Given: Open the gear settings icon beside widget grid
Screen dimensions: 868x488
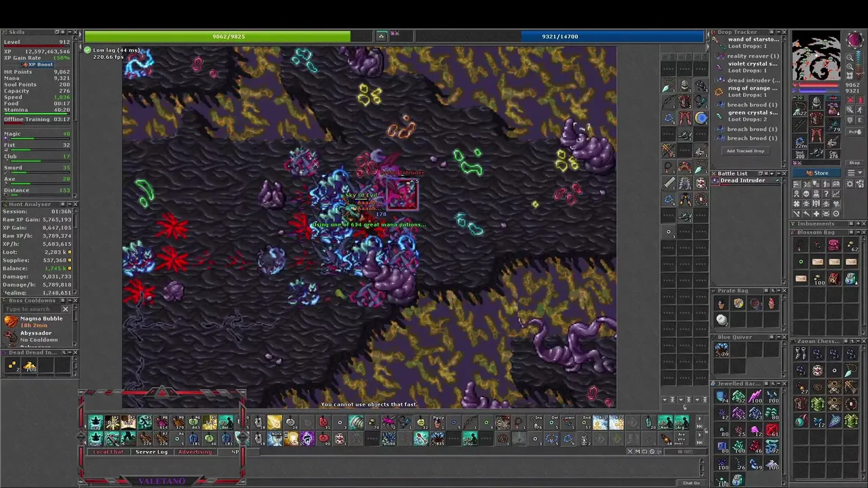Looking at the screenshot, I should click(850, 184).
